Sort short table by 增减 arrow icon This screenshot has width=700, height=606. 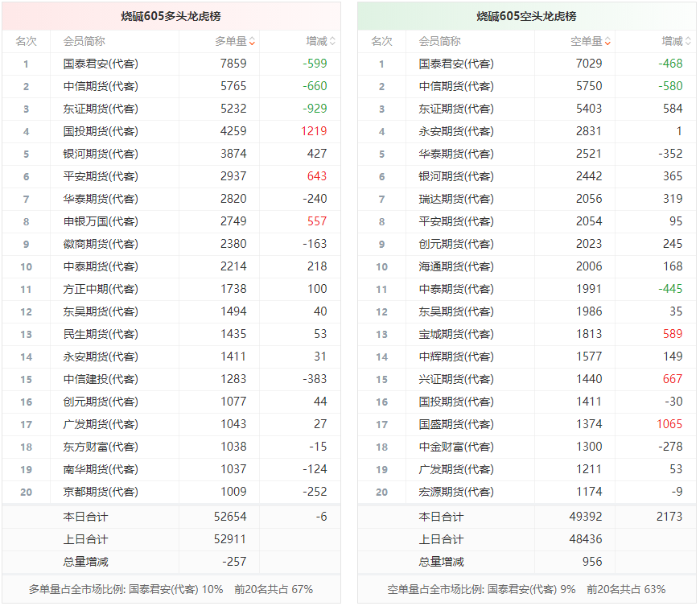point(688,42)
